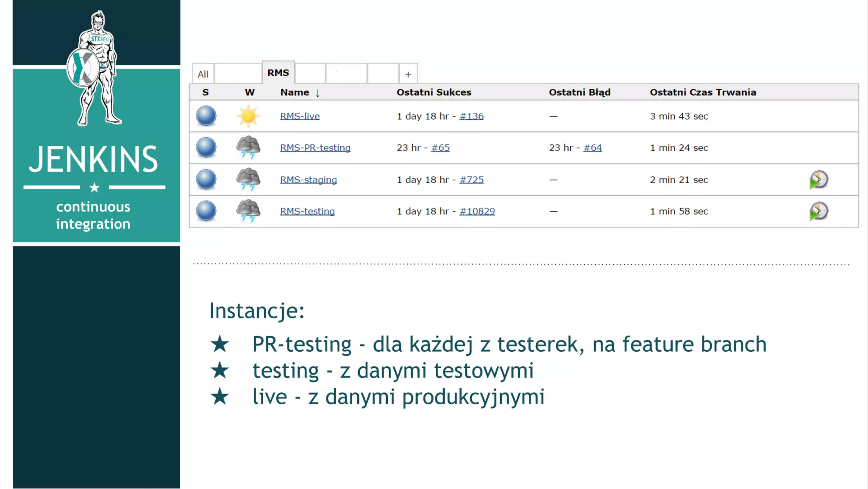Click the blue status ball for RMS-testing
The image size is (868, 489).
(206, 211)
